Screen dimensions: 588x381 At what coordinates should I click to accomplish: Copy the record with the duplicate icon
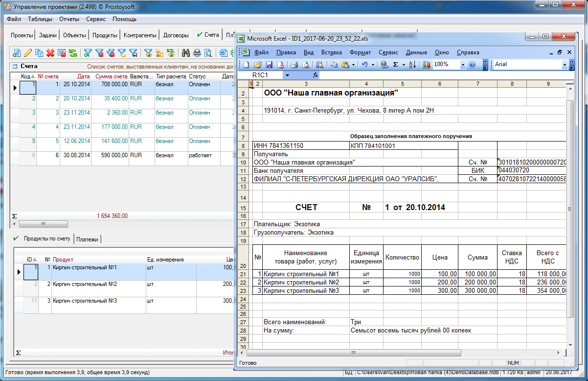(x=39, y=52)
